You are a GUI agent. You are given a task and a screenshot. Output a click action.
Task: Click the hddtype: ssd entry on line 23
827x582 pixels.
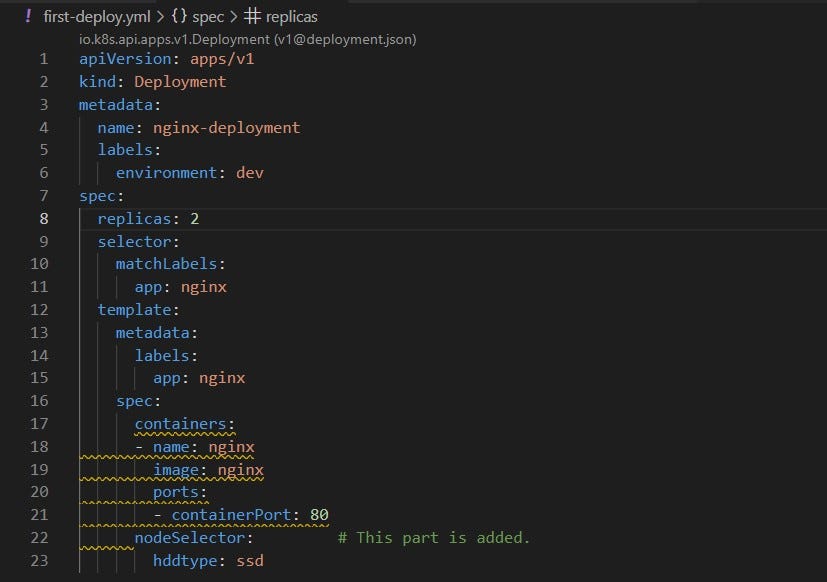(x=208, y=560)
